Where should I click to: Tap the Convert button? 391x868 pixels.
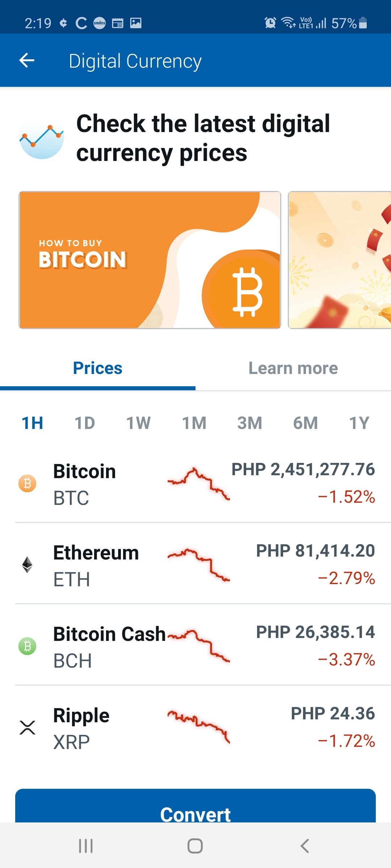pyautogui.click(x=195, y=806)
